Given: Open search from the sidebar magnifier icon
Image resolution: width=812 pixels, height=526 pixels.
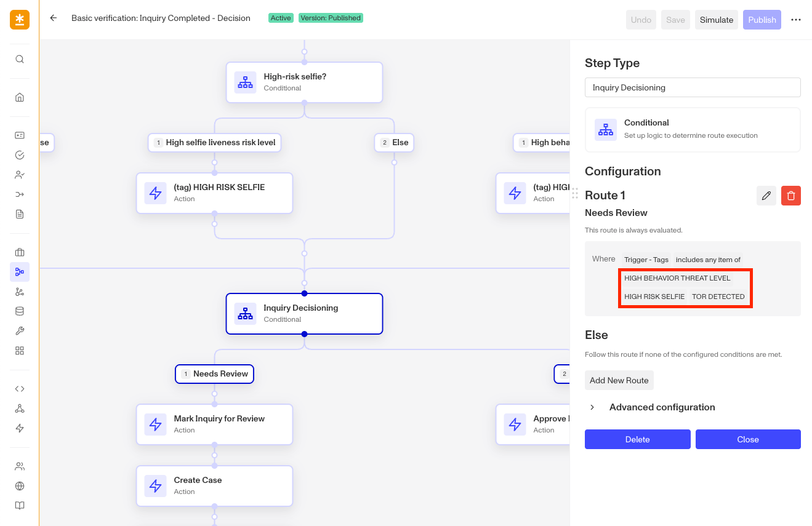Looking at the screenshot, I should coord(20,59).
